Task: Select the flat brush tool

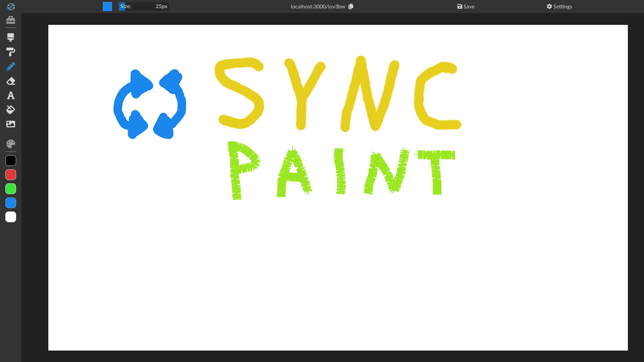Action: click(x=11, y=38)
